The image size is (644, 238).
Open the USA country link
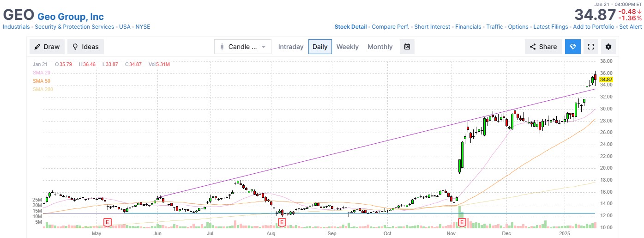[x=125, y=27]
